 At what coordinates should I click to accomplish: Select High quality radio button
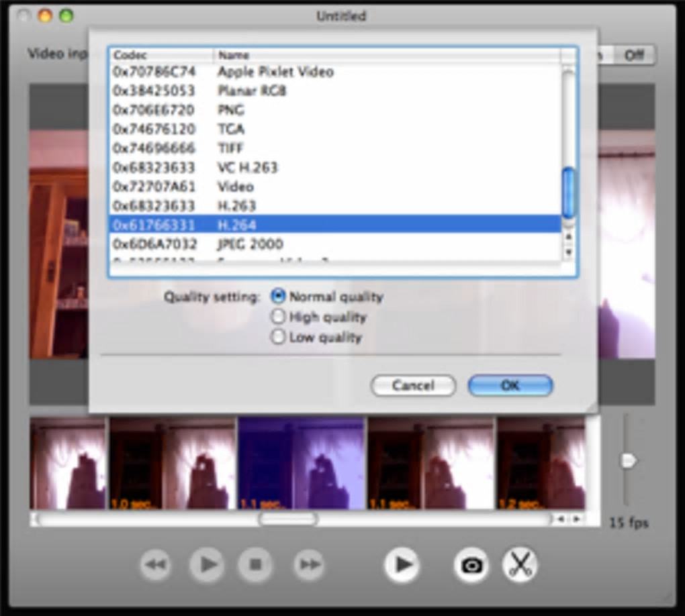click(x=278, y=317)
